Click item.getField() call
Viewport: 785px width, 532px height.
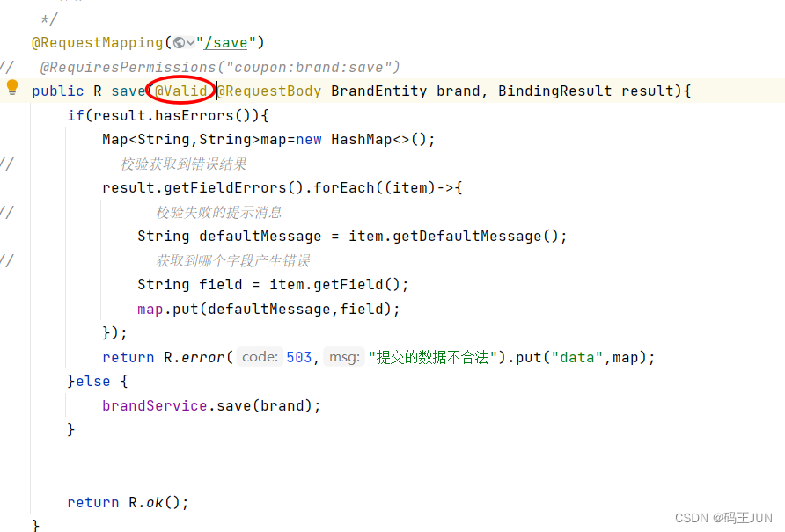pos(335,285)
